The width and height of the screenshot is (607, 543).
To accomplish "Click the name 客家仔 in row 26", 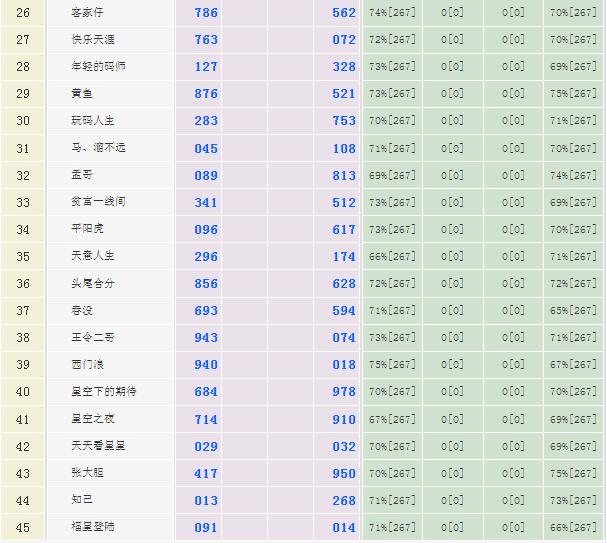I will pos(87,13).
